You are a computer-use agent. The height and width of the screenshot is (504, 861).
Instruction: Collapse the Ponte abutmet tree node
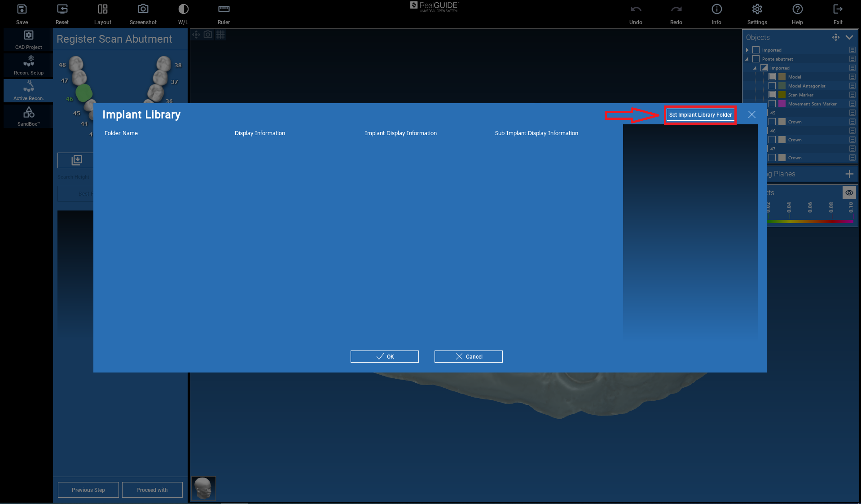(x=747, y=59)
